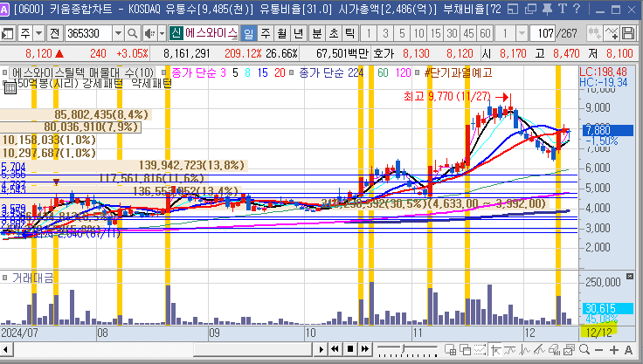Toggle the 분 (minute) period button
Screen dimensions: 643x364
coord(316,33)
